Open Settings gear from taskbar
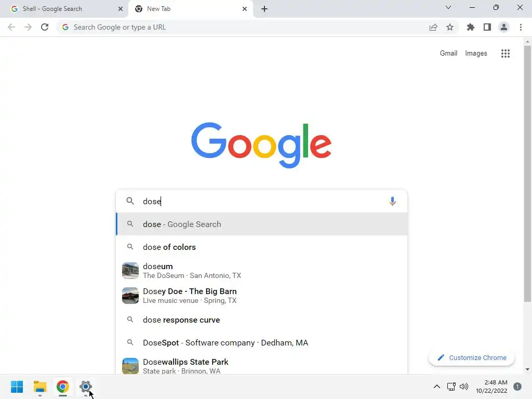 [86, 387]
